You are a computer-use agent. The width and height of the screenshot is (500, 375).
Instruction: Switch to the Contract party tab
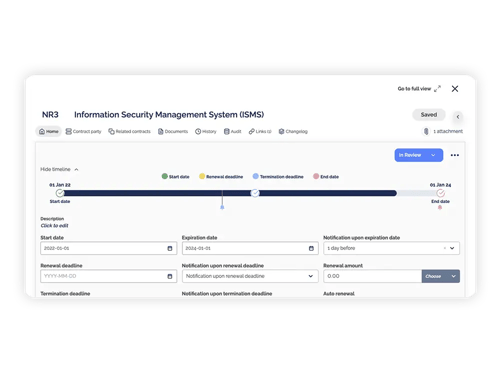click(x=83, y=131)
